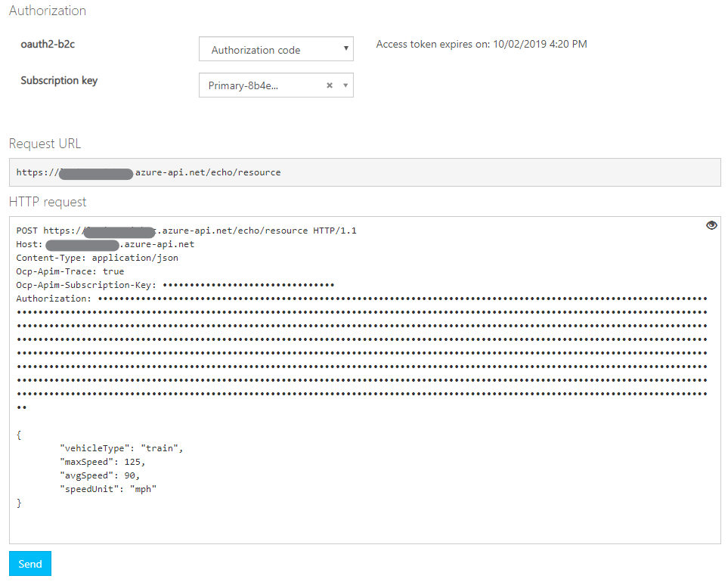Open the Authorization code dropdown arrow

point(345,49)
